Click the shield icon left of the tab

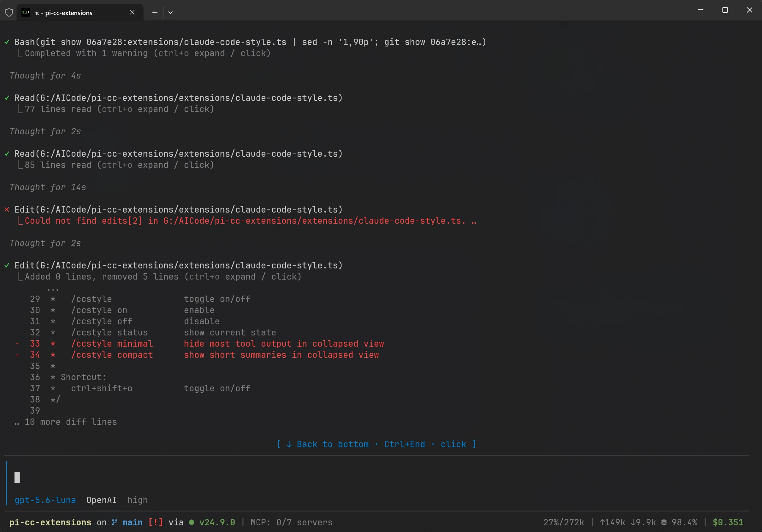coord(9,13)
